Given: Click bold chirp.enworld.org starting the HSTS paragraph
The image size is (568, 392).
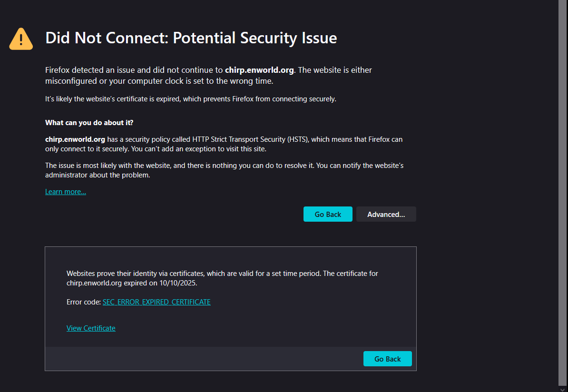Looking at the screenshot, I should 75,139.
